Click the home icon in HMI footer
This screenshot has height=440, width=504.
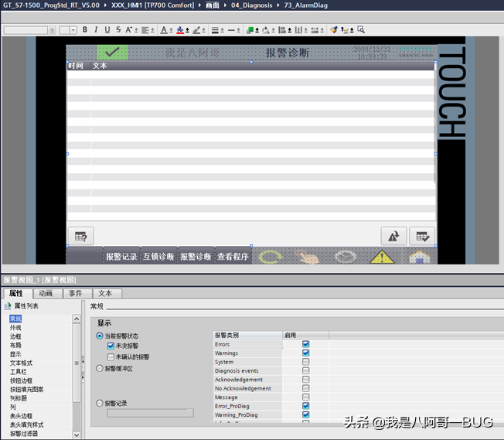click(419, 257)
